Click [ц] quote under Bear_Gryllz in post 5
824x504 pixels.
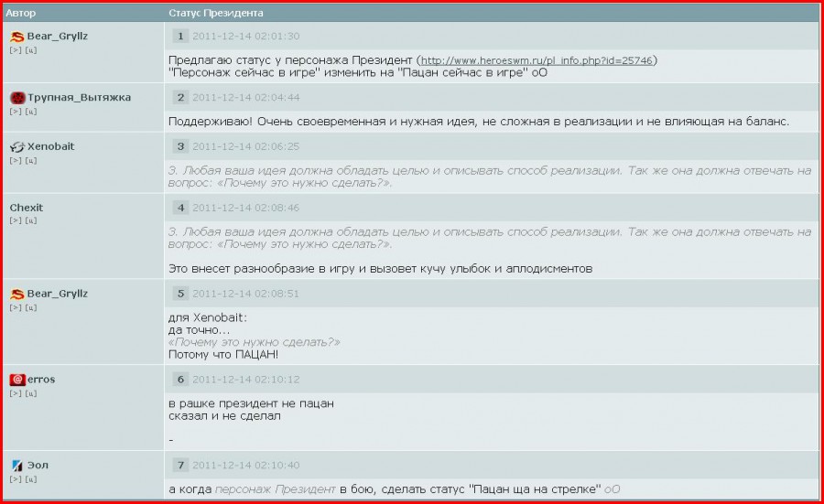(31, 307)
